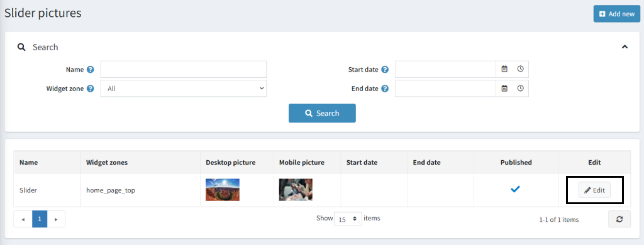Click the blue Search button
The image size is (644, 245).
[322, 113]
